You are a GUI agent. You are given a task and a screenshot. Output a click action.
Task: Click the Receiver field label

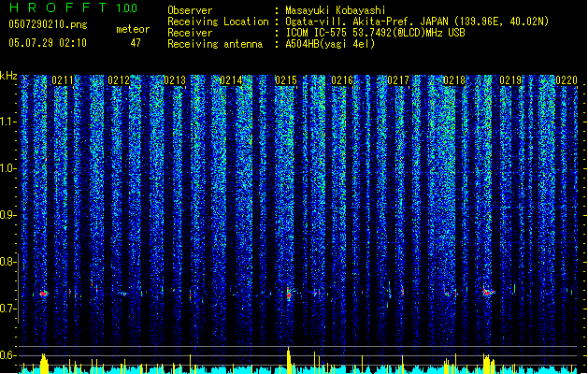pyautogui.click(x=190, y=33)
